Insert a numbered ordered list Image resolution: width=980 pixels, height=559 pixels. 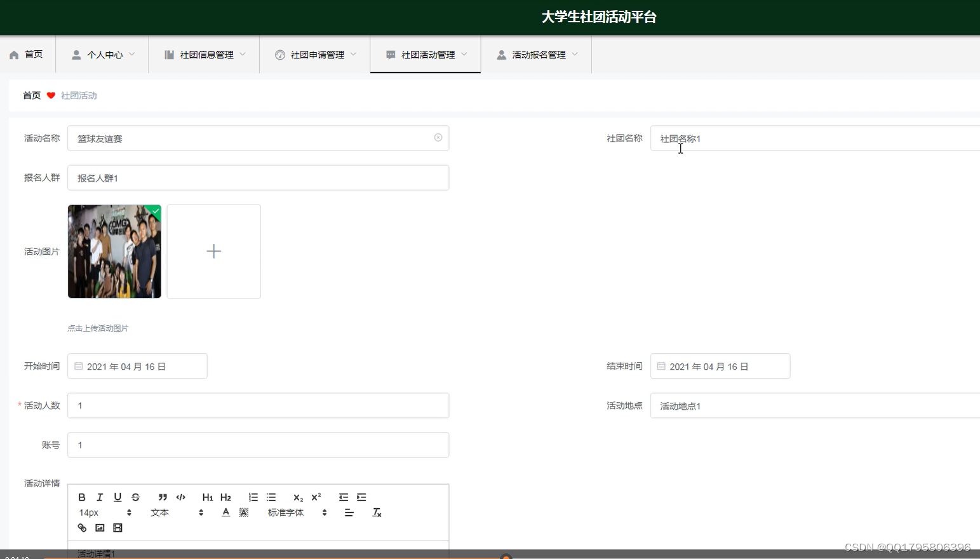click(253, 497)
